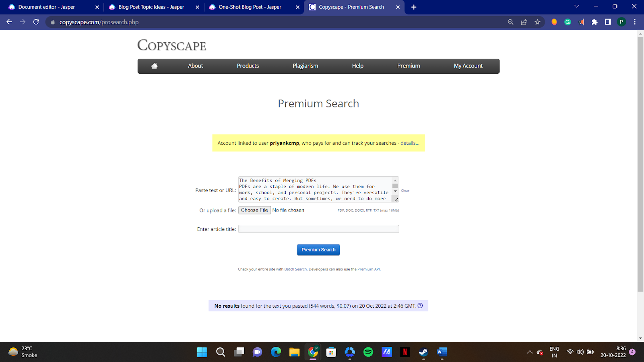Open the Premium menu
The height and width of the screenshot is (362, 644).
409,66
